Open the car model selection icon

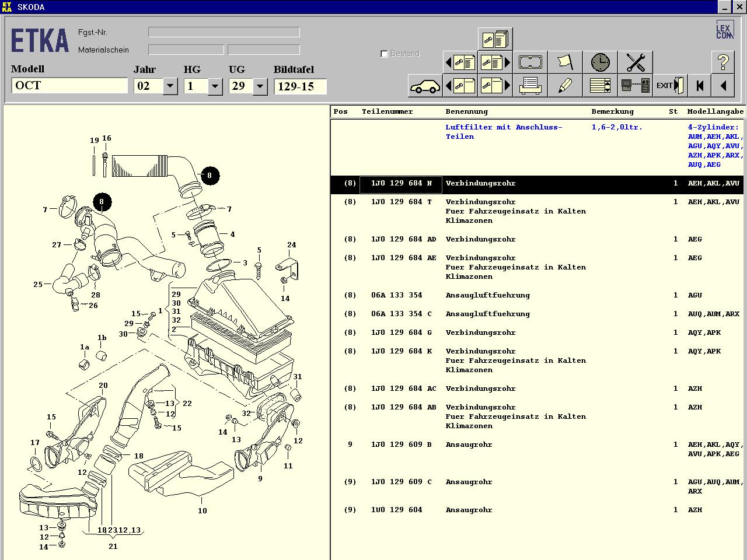tap(425, 86)
